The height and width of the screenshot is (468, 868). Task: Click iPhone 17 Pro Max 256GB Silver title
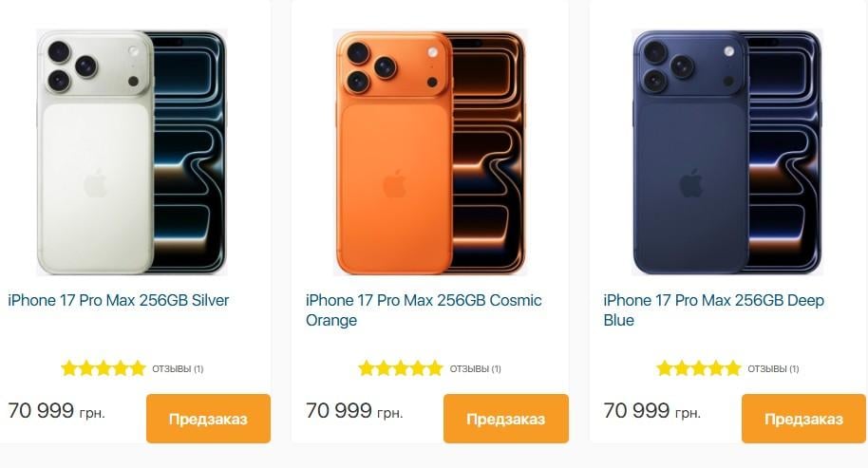(x=119, y=300)
